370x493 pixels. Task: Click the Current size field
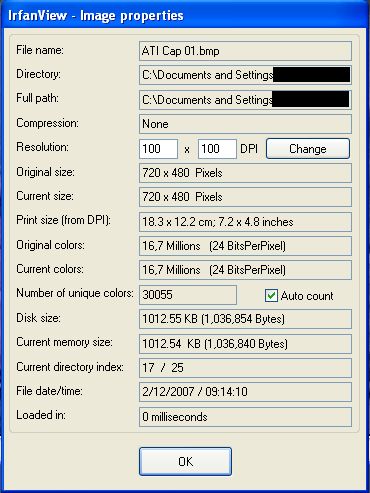[x=245, y=197]
